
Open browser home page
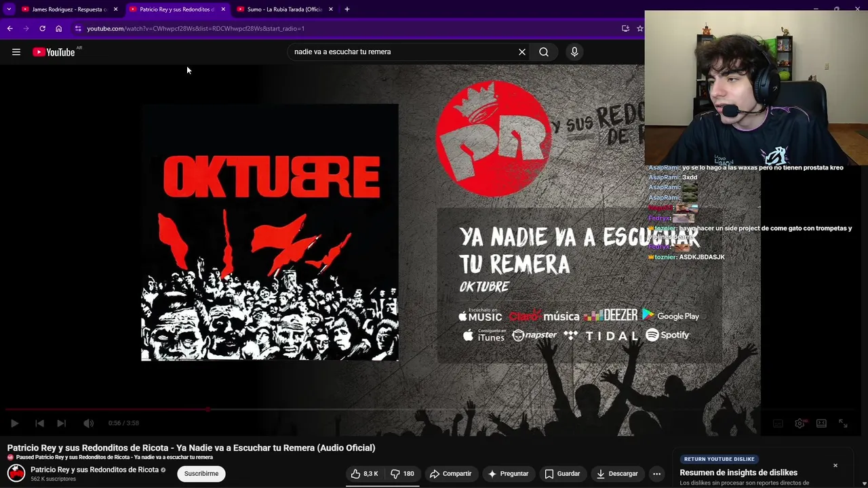pyautogui.click(x=58, y=28)
